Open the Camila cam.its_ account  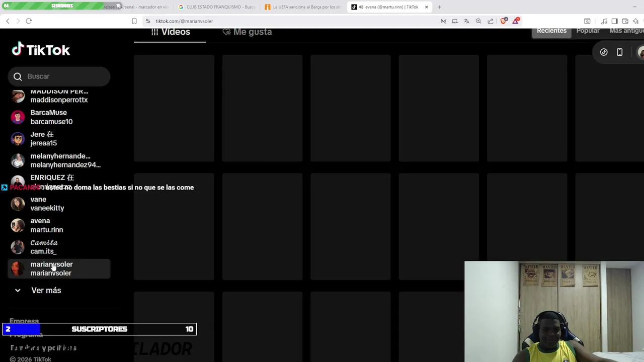tap(59, 247)
